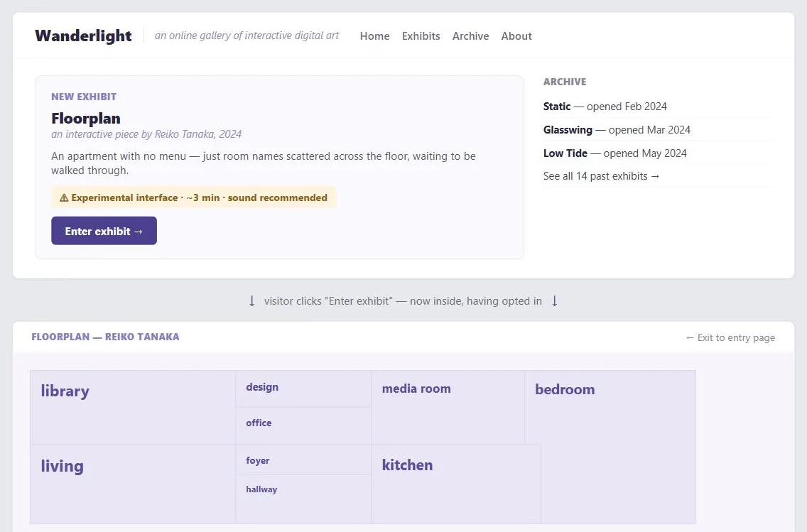Image resolution: width=807 pixels, height=532 pixels.
Task: Click the Floorplan exhibit title
Action: click(x=86, y=119)
